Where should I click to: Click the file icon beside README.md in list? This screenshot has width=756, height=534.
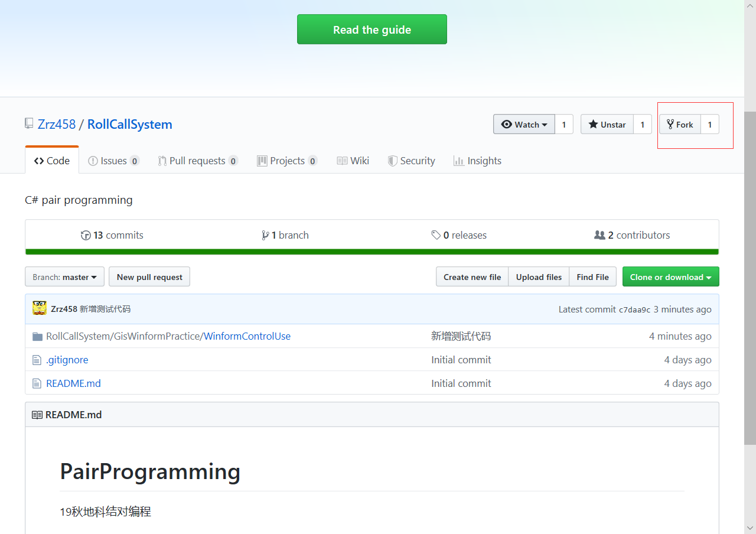37,383
